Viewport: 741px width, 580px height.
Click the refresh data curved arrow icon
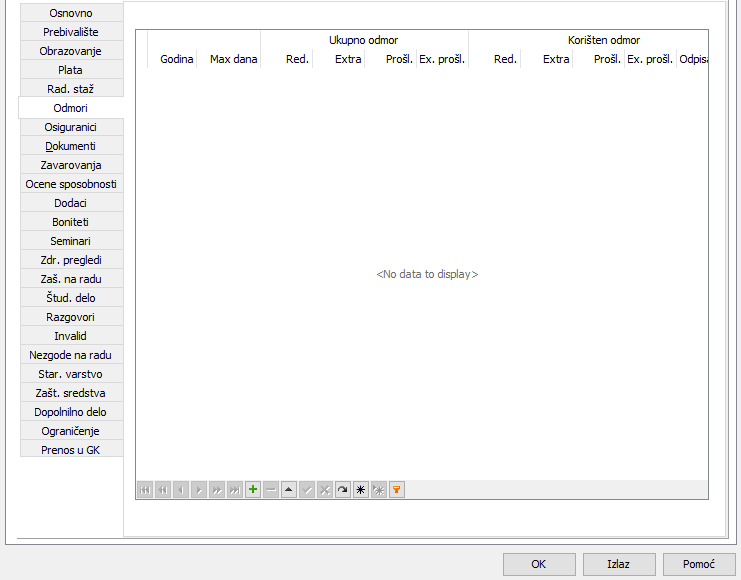(343, 490)
